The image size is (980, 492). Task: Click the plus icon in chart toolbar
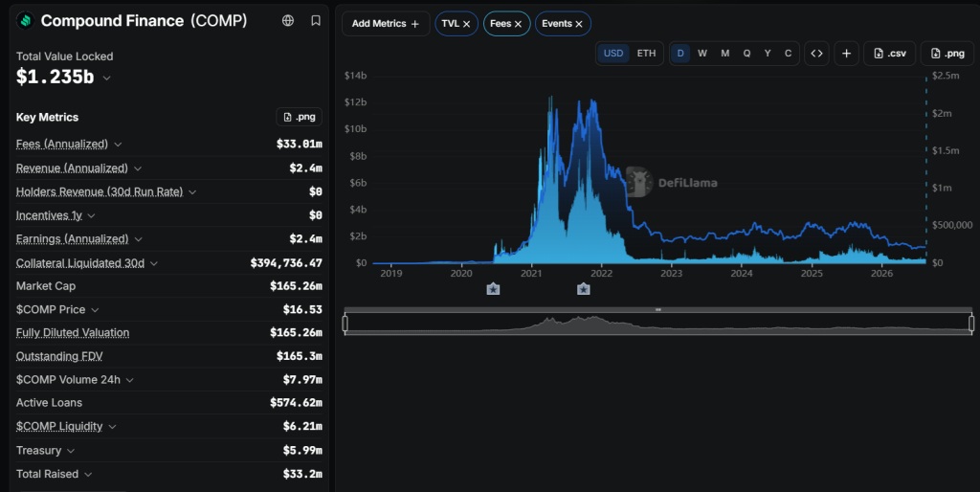pos(846,54)
